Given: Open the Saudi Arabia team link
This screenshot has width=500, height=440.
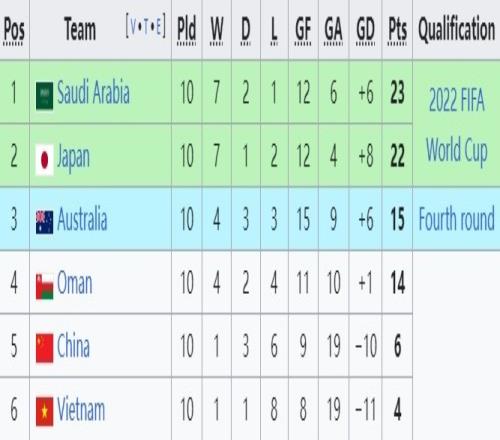Looking at the screenshot, I should click(x=93, y=92).
